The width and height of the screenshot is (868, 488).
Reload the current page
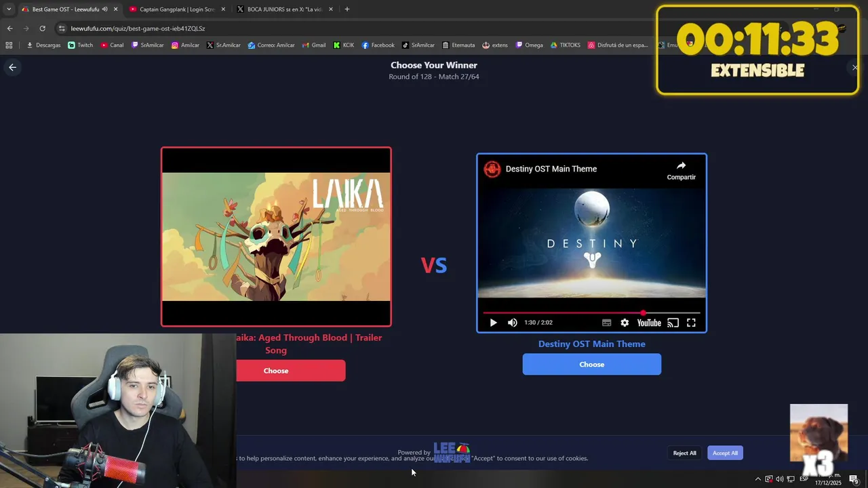(42, 28)
